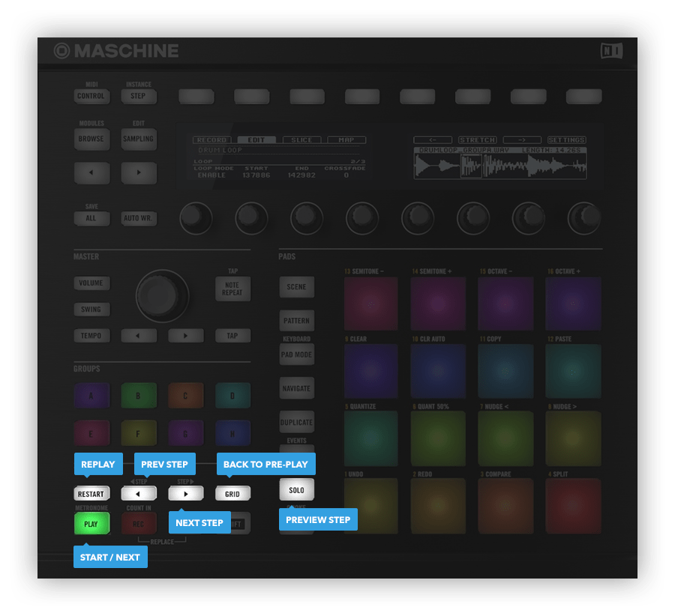675x616 pixels.
Task: Click the left arrow button beside TEMPO
Action: tap(139, 336)
